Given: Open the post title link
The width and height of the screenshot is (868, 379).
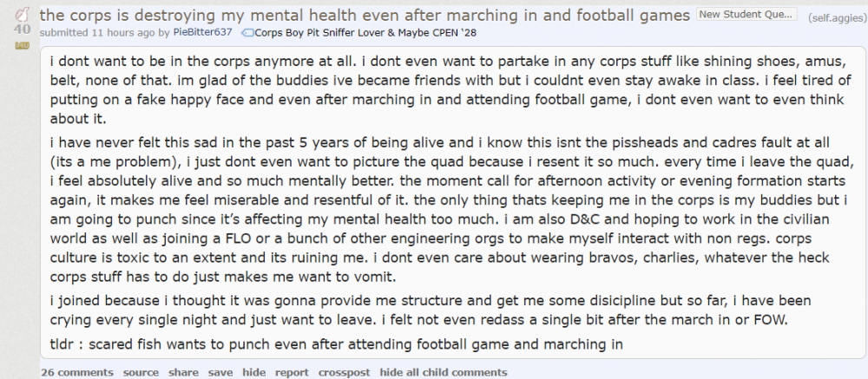Looking at the screenshot, I should coord(365,15).
